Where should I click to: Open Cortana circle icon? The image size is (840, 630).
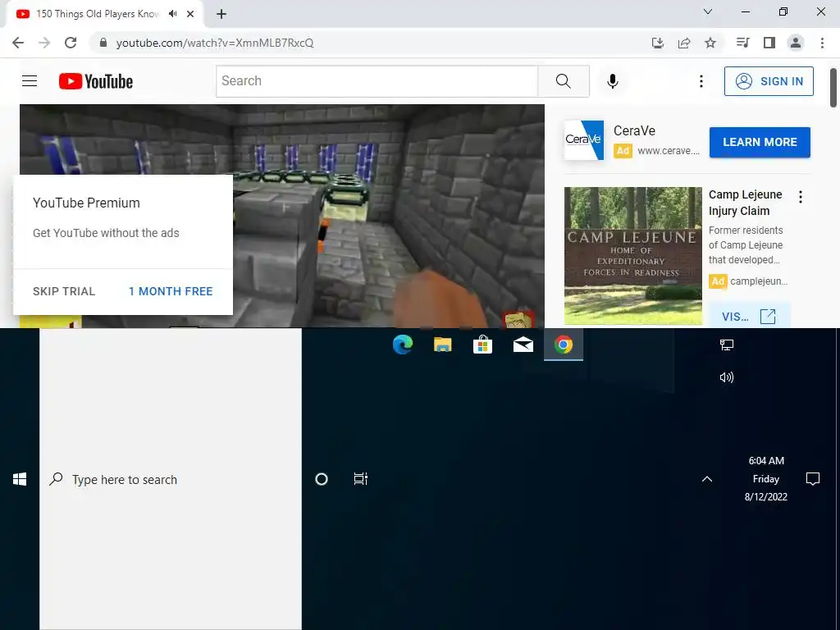pos(322,479)
